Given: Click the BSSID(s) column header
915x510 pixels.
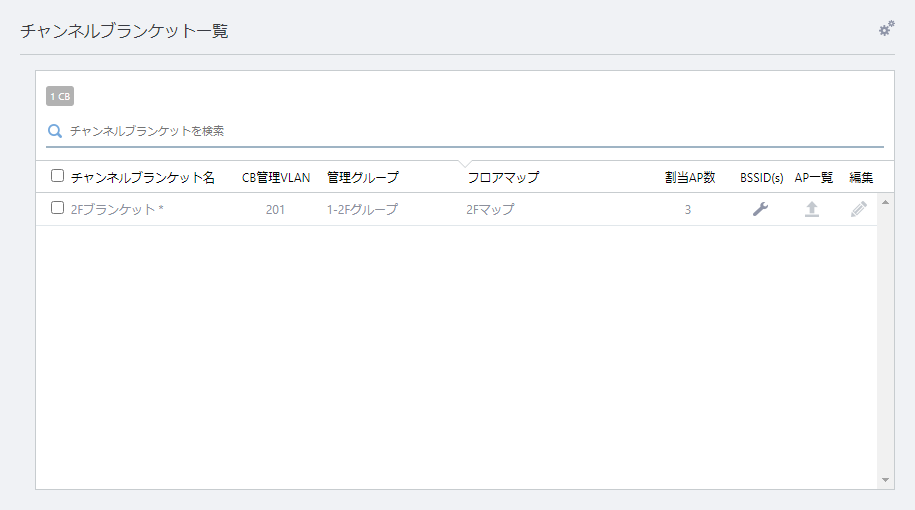Looking at the screenshot, I should coord(762,177).
